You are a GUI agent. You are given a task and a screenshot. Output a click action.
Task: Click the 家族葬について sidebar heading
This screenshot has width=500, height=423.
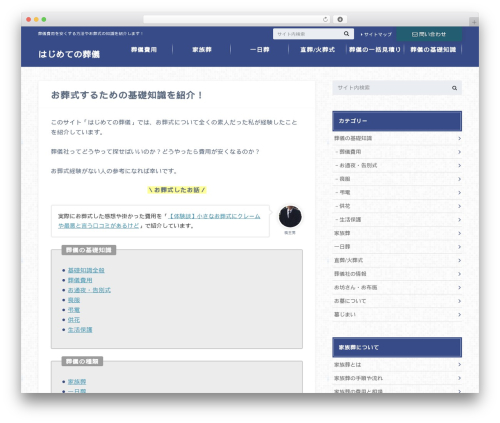397,347
